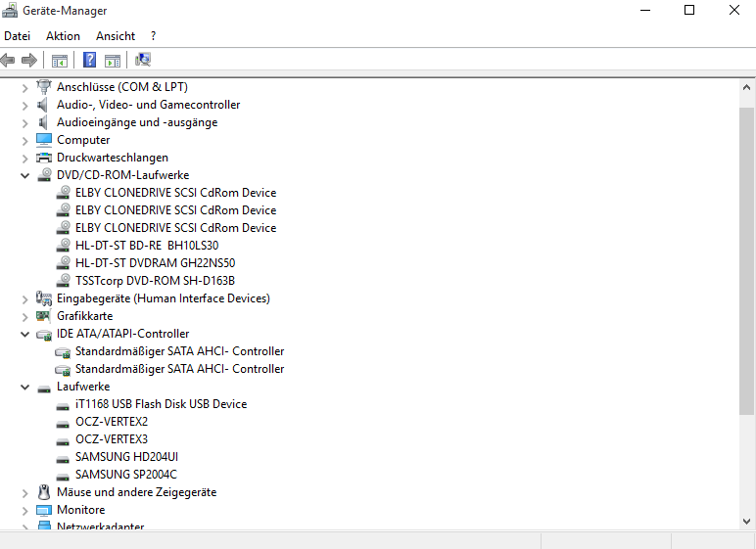Click the Laufwerke disk category icon

click(44, 389)
